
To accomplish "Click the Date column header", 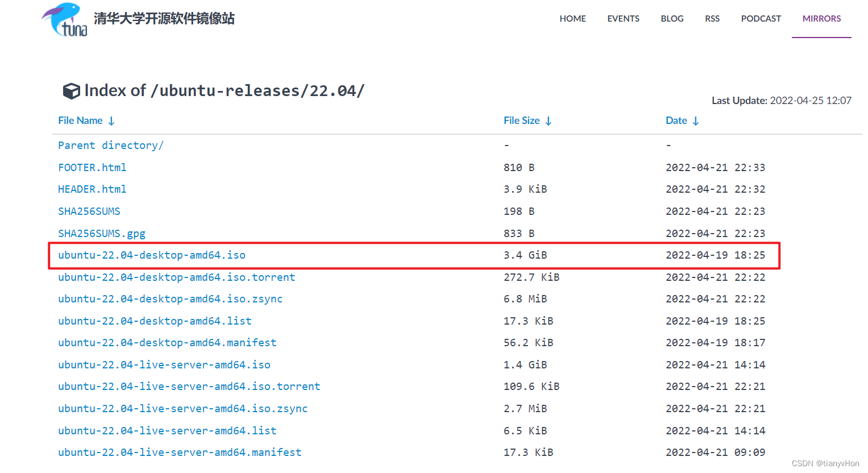I will tap(676, 121).
